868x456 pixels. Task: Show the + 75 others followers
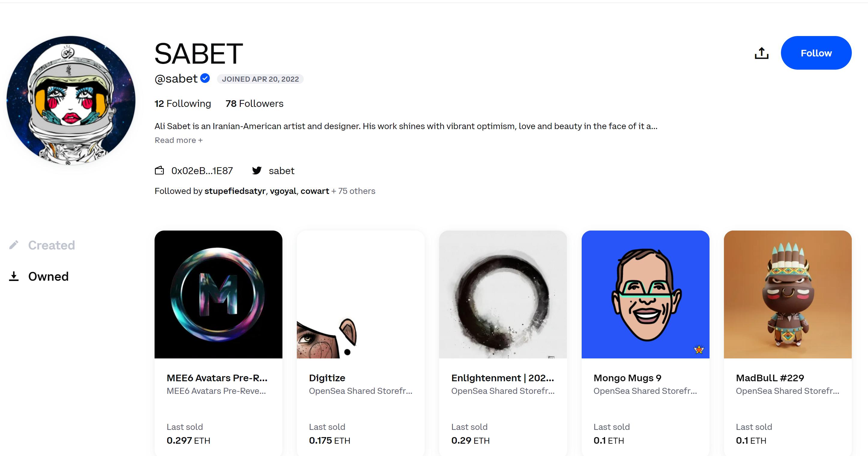(x=353, y=191)
